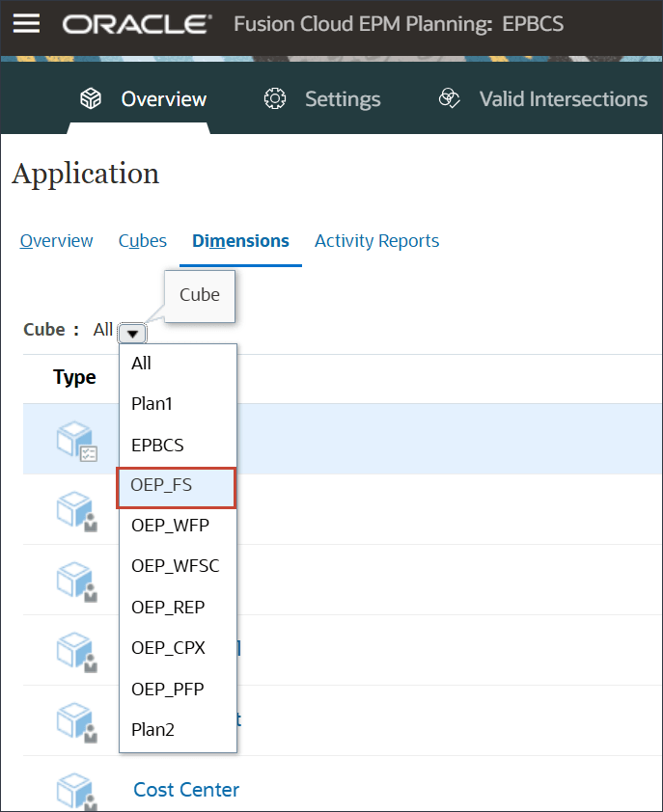The height and width of the screenshot is (812, 663).
Task: Open the Cube dropdown arrow
Action: pyautogui.click(x=132, y=334)
